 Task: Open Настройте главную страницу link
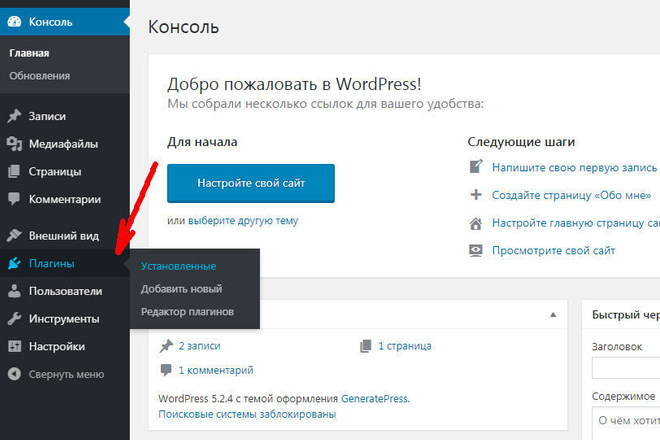click(576, 223)
